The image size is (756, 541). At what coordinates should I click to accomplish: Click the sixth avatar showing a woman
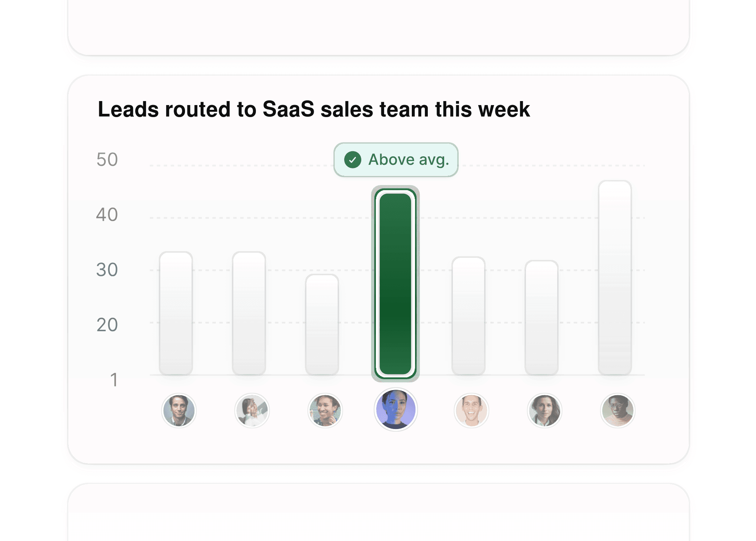pos(544,410)
